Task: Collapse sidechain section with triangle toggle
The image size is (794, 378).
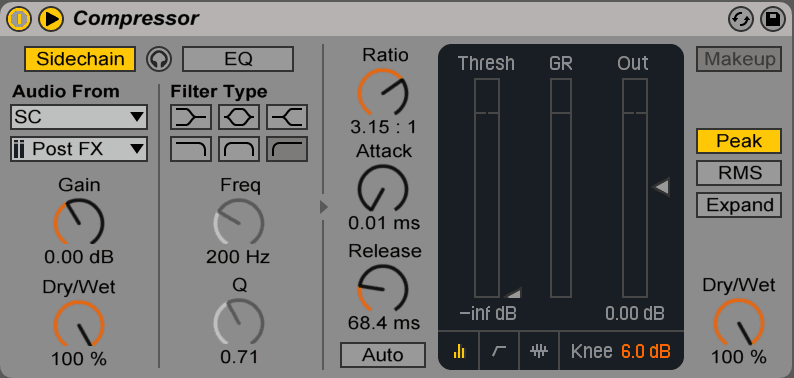Action: pyautogui.click(x=324, y=207)
